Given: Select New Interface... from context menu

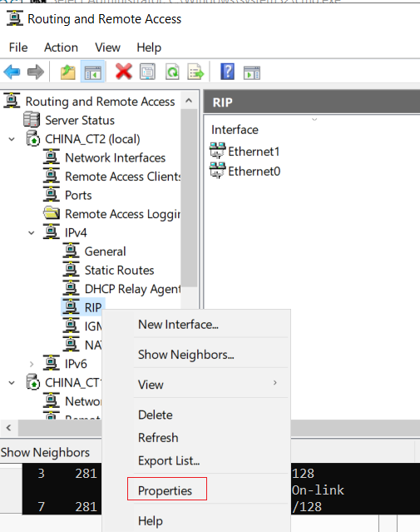Looking at the screenshot, I should [178, 325].
